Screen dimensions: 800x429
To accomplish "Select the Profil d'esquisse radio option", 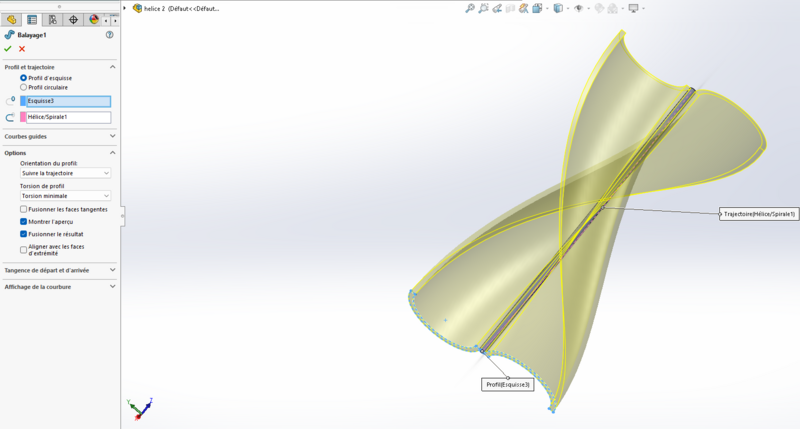I will (x=23, y=78).
